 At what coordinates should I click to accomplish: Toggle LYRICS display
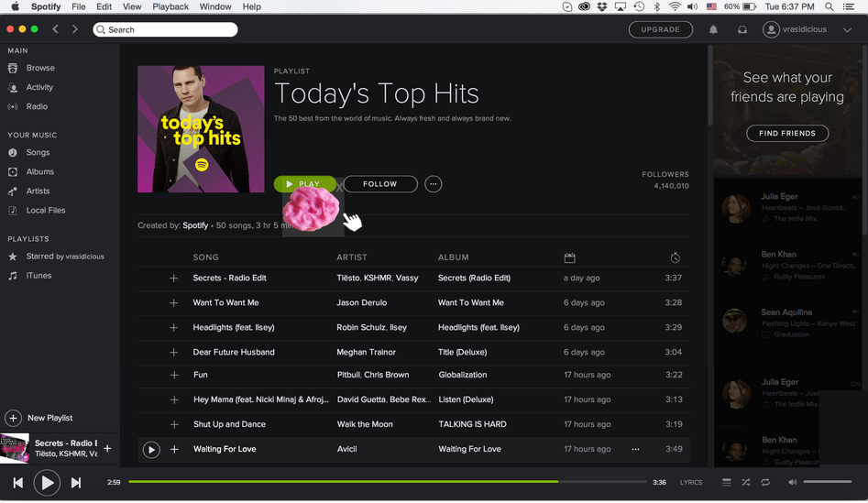click(691, 483)
